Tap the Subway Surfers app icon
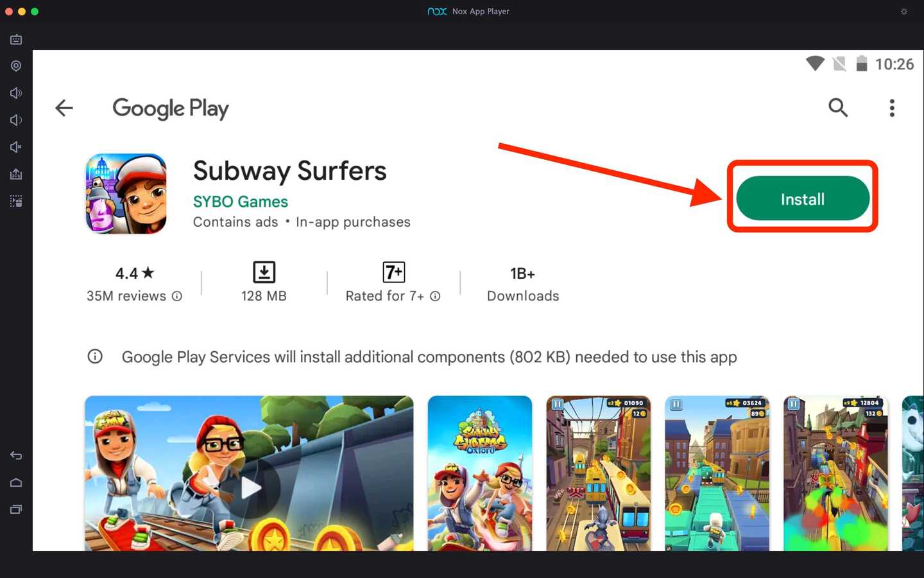The image size is (924, 578). (126, 193)
